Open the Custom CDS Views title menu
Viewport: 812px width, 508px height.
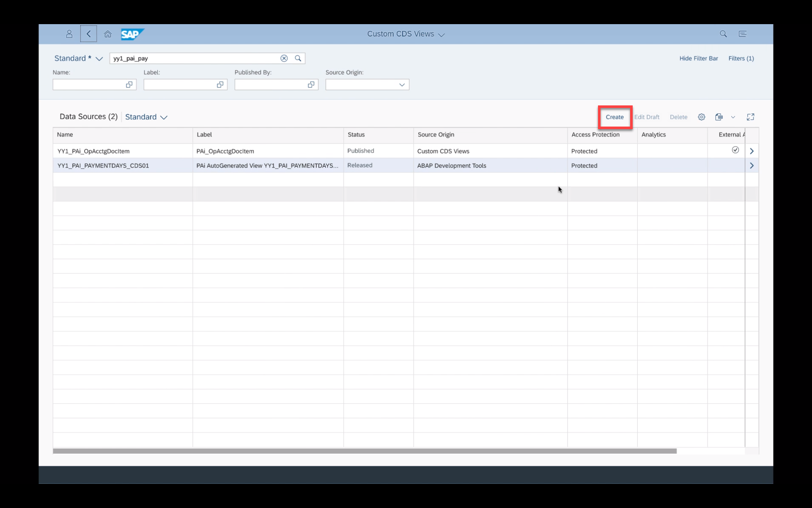point(442,35)
